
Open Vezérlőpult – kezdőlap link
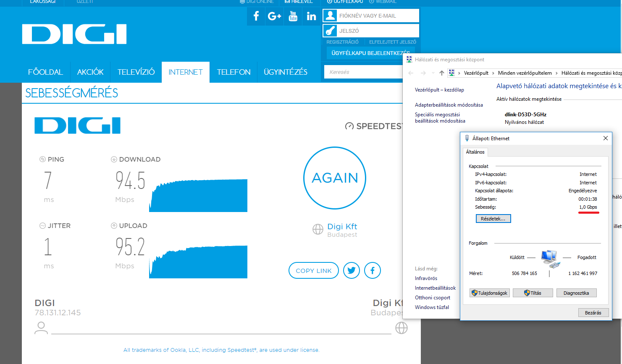click(x=439, y=90)
